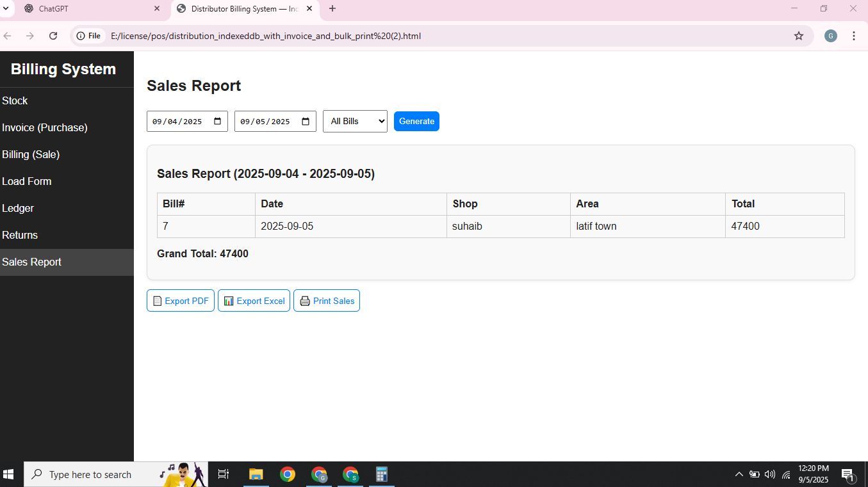Open the Billing (Sale) page
The width and height of the screenshot is (868, 487).
click(x=31, y=154)
